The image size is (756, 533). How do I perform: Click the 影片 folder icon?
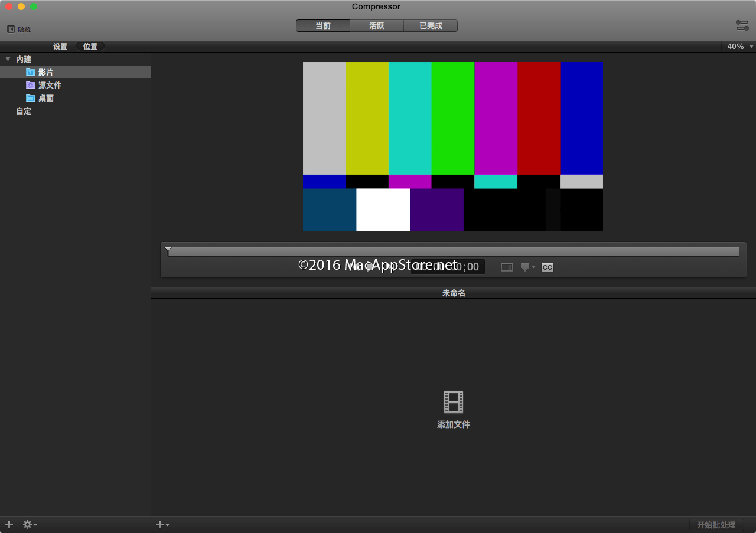click(x=31, y=72)
